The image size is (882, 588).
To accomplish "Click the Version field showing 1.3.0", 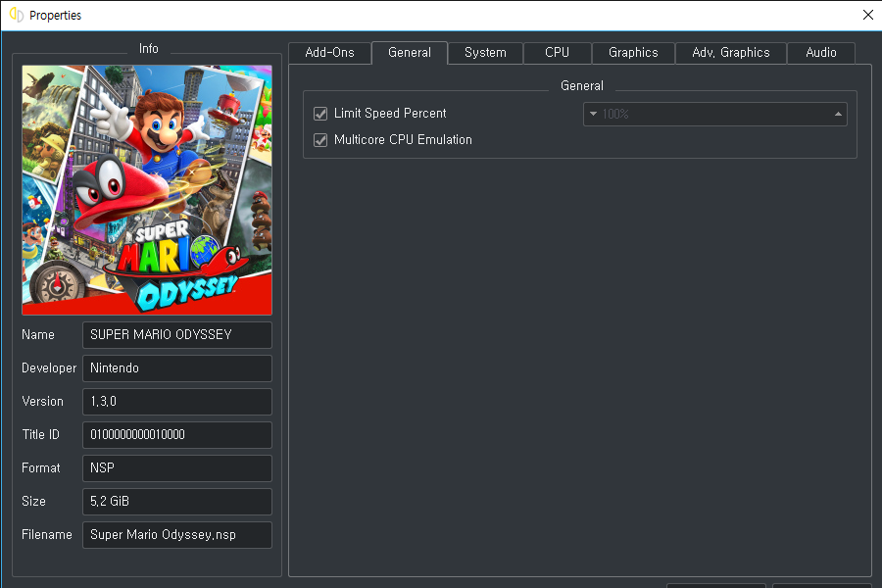I will (177, 402).
